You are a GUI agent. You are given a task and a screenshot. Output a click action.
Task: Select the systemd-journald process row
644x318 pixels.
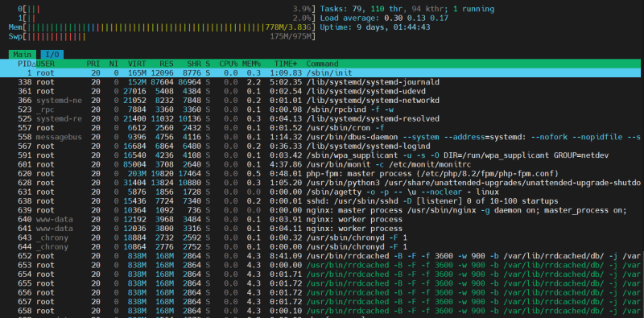(320, 82)
